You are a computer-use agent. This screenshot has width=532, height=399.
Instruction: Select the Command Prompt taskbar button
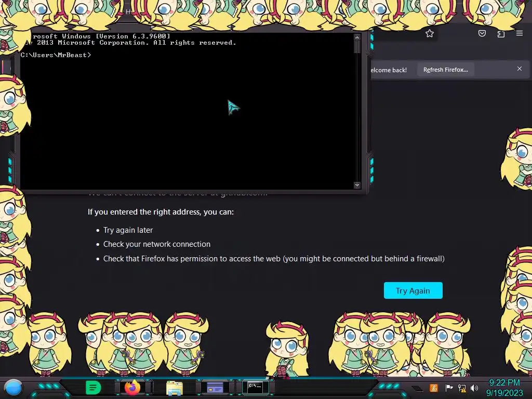click(255, 387)
